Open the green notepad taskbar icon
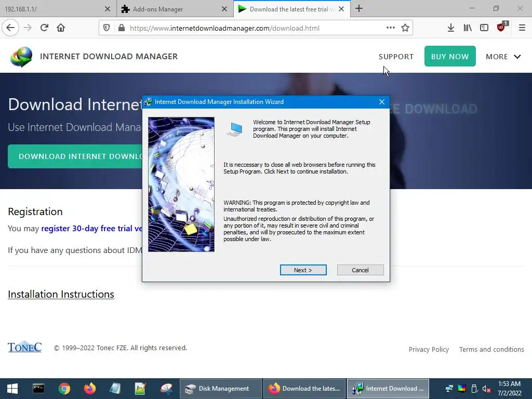This screenshot has width=532, height=399. coord(140,389)
